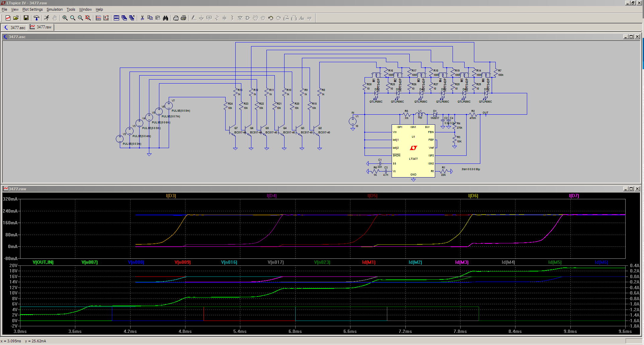This screenshot has height=345, width=644.
Task: Click the Redo arrow icon
Action: click(278, 18)
